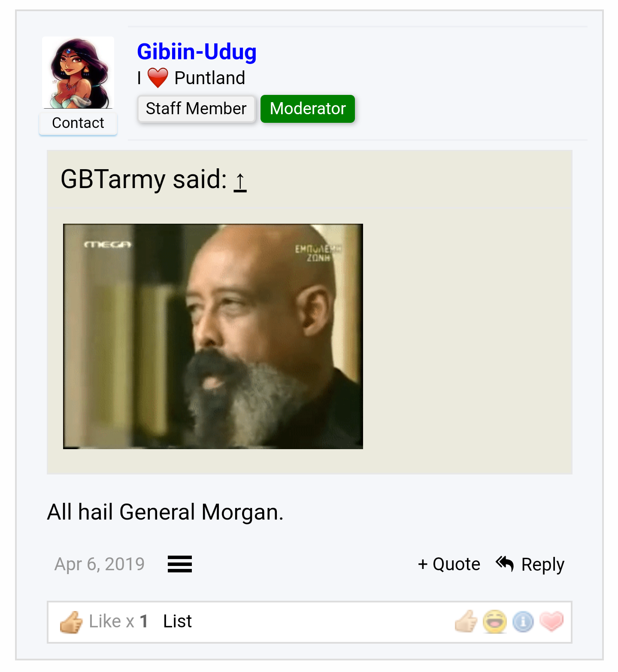Select the Staff Member badge

pos(196,109)
